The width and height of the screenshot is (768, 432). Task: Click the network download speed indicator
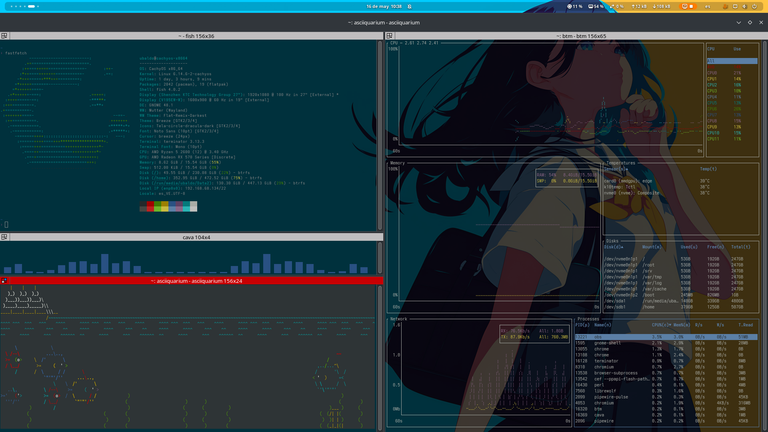coord(662,6)
